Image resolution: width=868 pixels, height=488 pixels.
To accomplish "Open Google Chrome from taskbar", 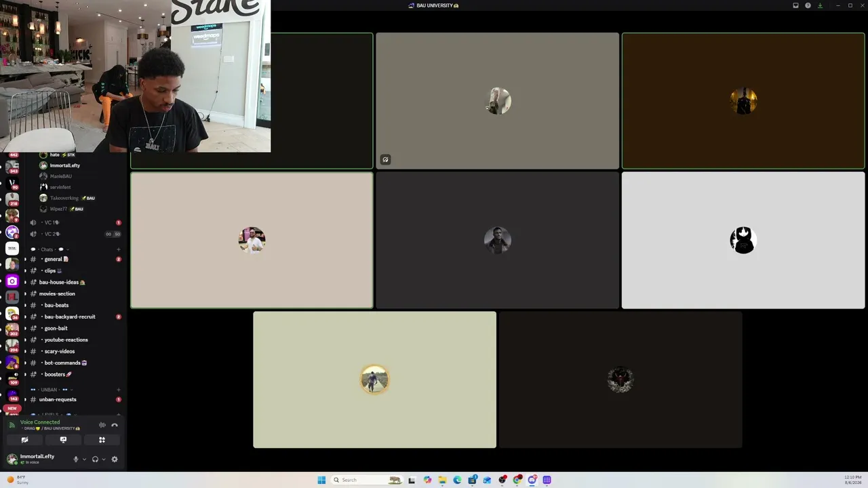I will pos(517,480).
